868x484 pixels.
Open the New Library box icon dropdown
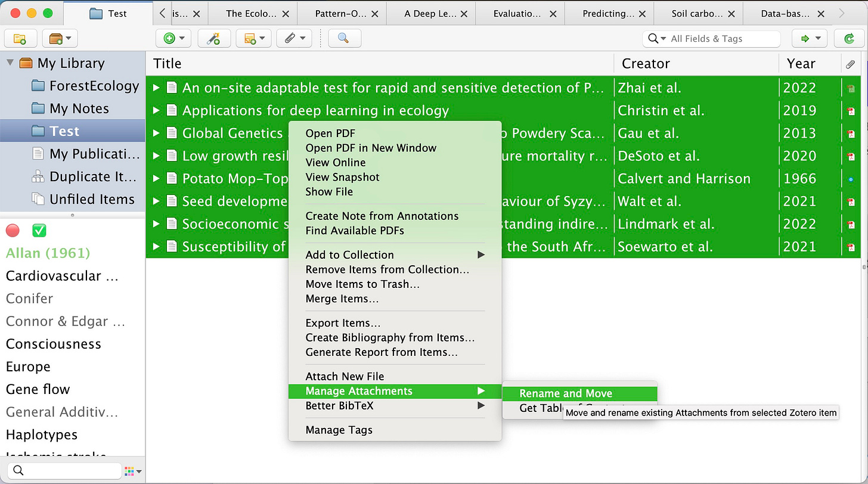point(60,39)
